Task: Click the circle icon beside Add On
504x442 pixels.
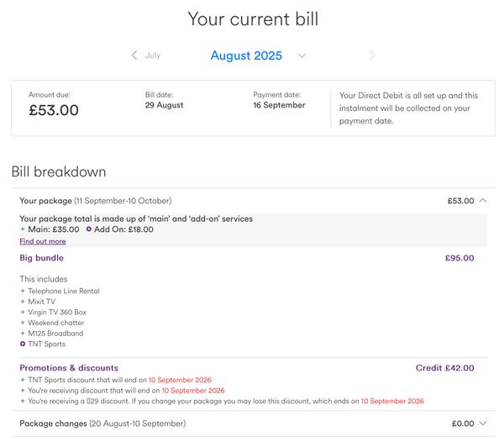Action: [89, 229]
